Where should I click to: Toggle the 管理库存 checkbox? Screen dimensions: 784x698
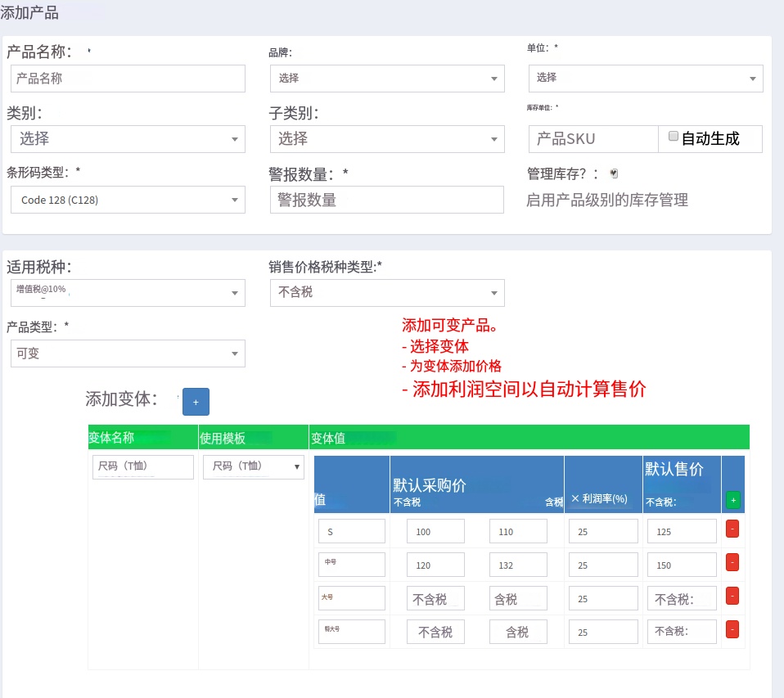point(614,173)
